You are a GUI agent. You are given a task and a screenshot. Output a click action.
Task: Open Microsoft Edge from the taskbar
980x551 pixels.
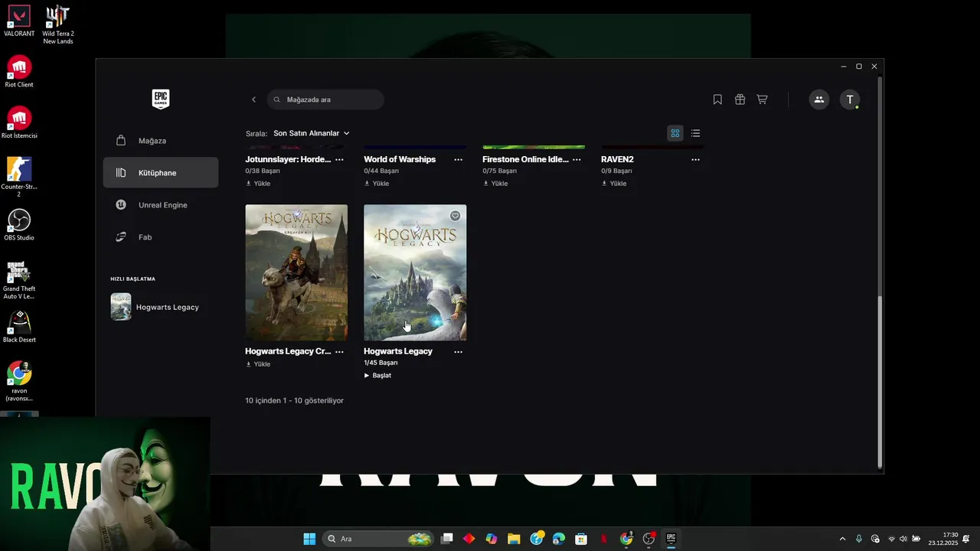pyautogui.click(x=559, y=539)
